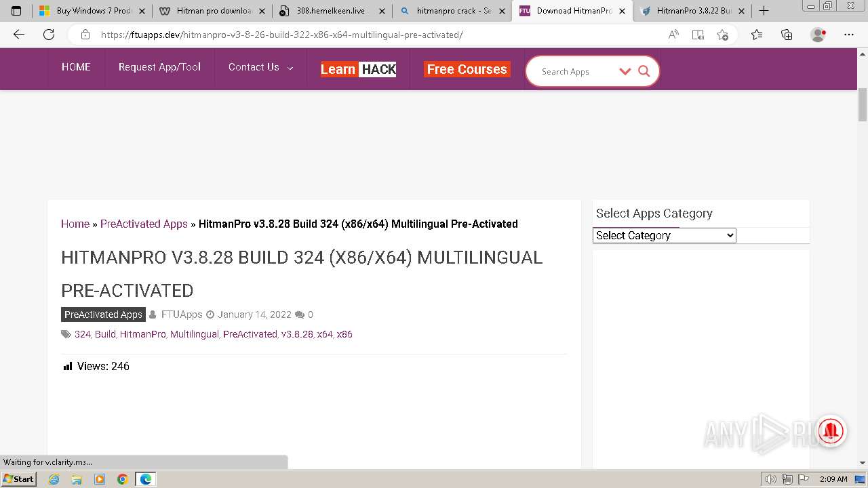Click the page vertical scrollbar thumb
The image size is (868, 488).
point(863,105)
